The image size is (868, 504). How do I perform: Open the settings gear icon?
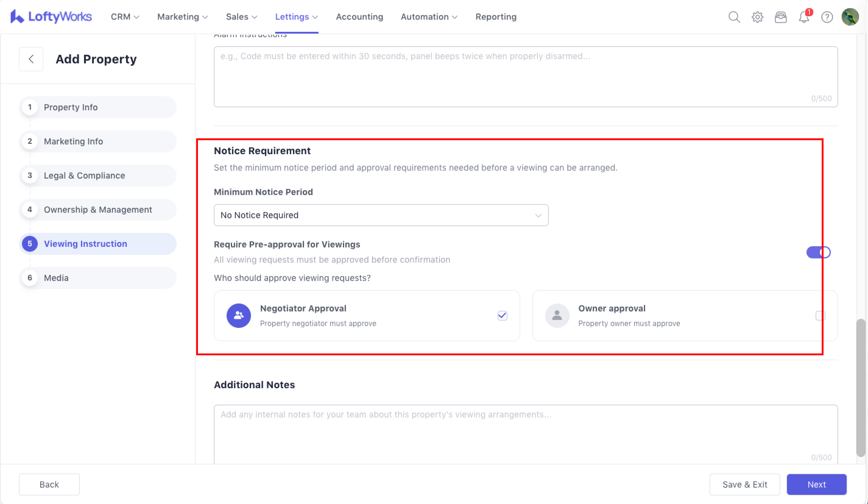pyautogui.click(x=757, y=17)
